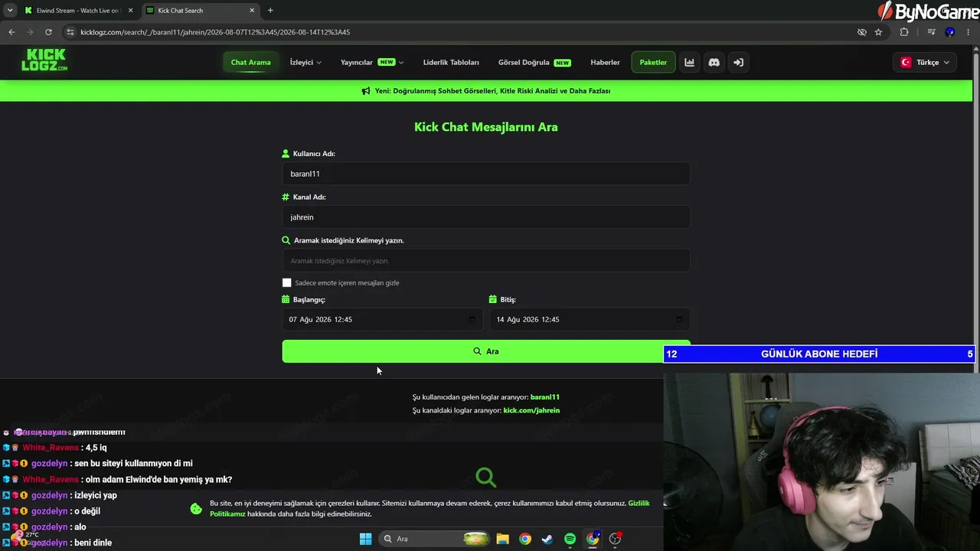Go back in browser history
This screenshot has height=551, width=980.
11,32
